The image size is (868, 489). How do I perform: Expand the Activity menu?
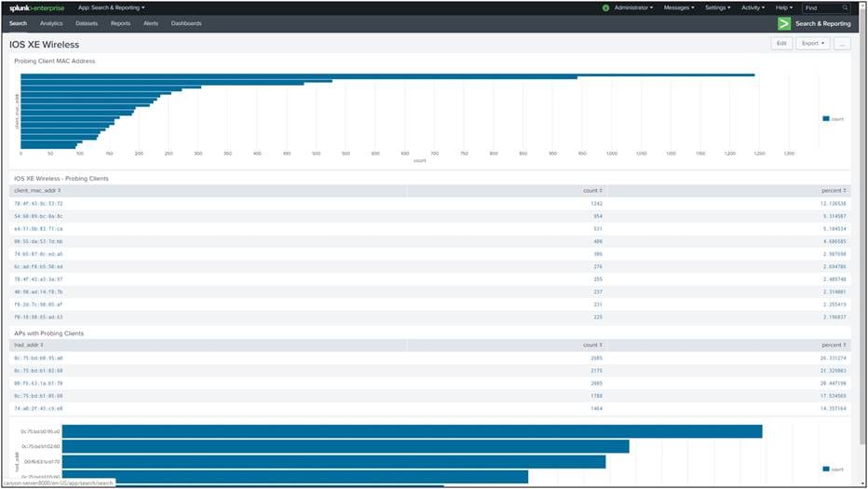(x=753, y=7)
